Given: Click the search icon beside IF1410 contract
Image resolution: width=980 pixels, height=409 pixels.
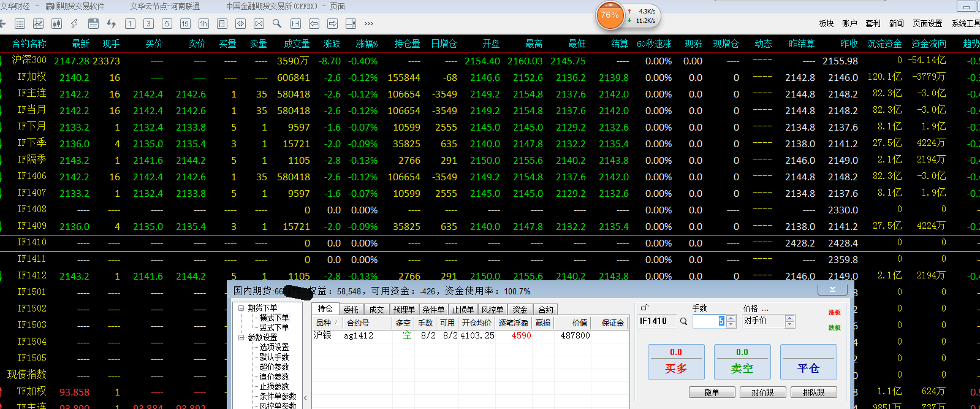Looking at the screenshot, I should (683, 321).
